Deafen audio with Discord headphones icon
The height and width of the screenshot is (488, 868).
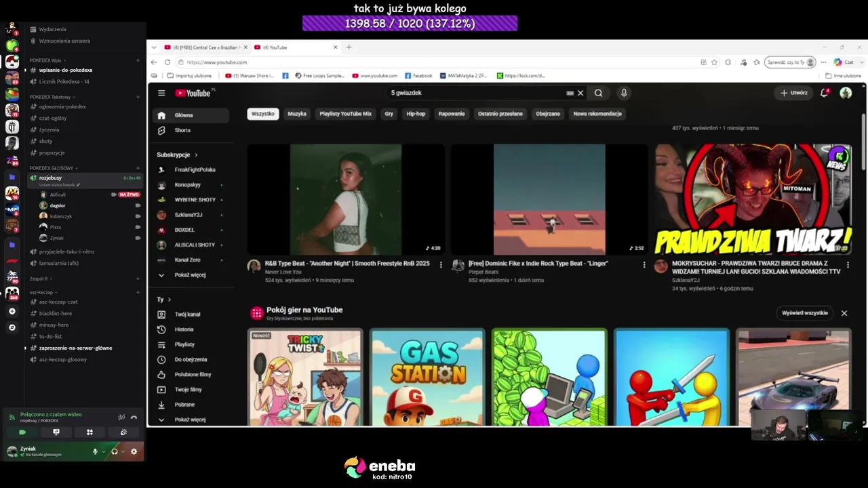tap(114, 451)
